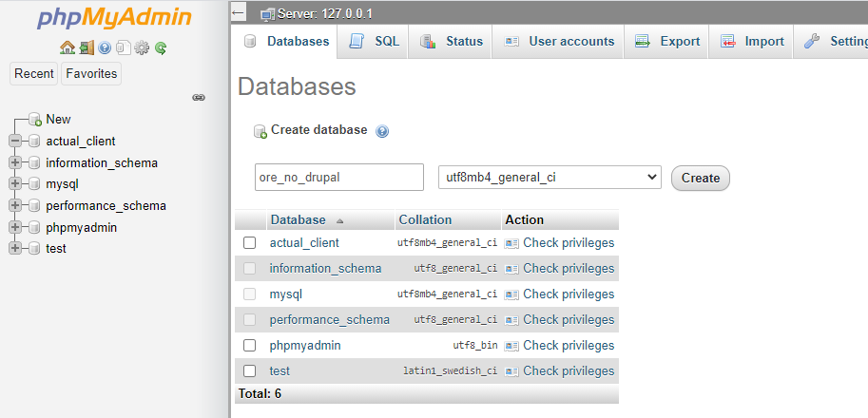Check the actual_client database checkbox
This screenshot has width=868, height=418.
pyautogui.click(x=250, y=243)
